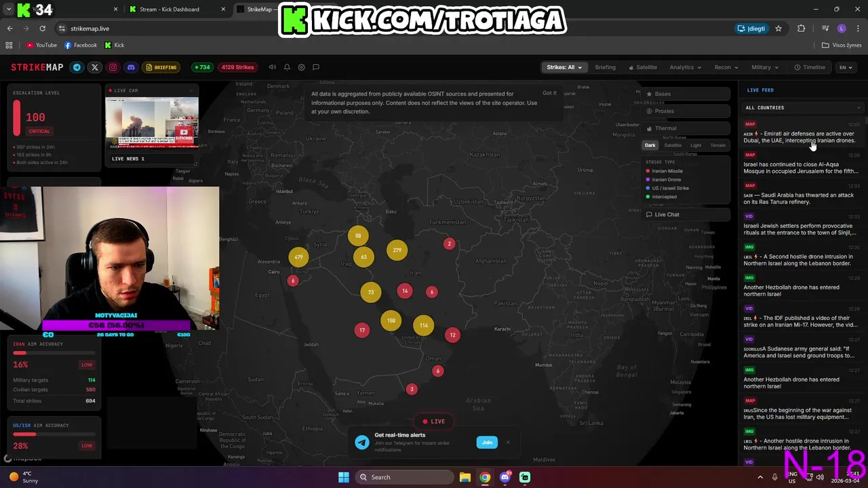This screenshot has height=488, width=868.
Task: Open the YouTube bookmark
Action: tap(41, 45)
